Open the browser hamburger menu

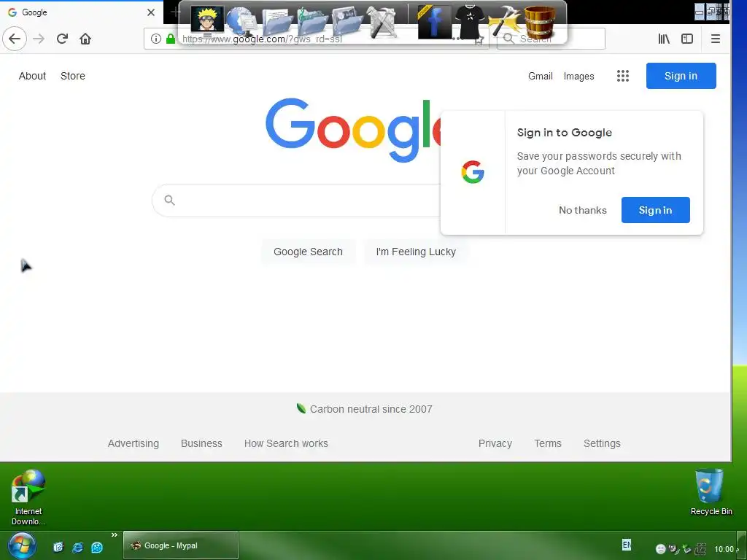715,39
